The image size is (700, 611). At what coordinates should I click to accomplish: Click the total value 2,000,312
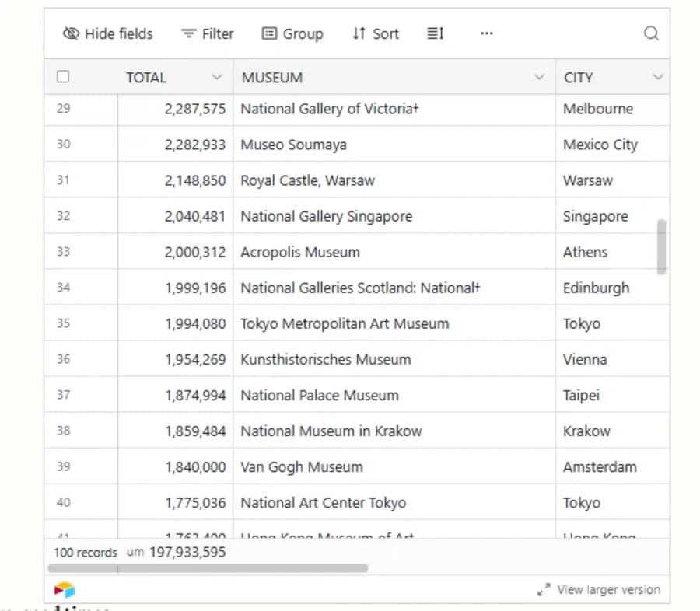click(195, 252)
